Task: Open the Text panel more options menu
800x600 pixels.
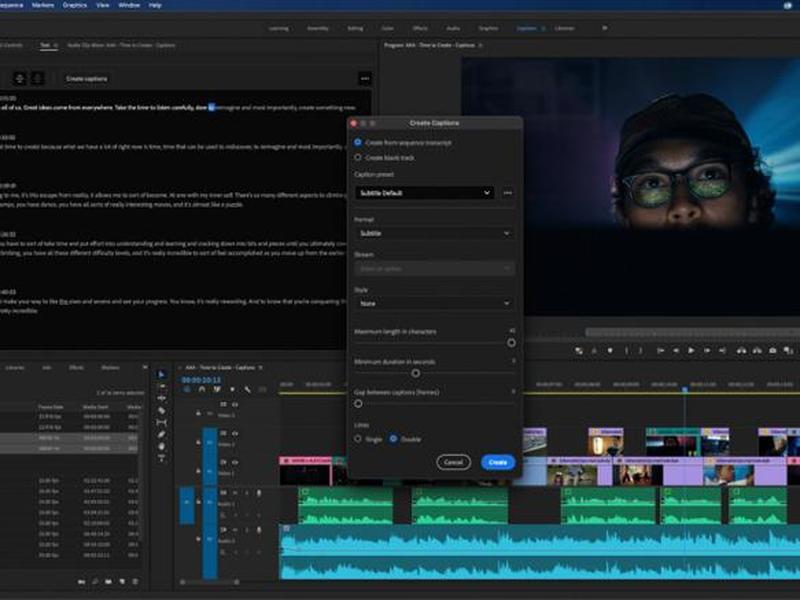Action: click(365, 79)
